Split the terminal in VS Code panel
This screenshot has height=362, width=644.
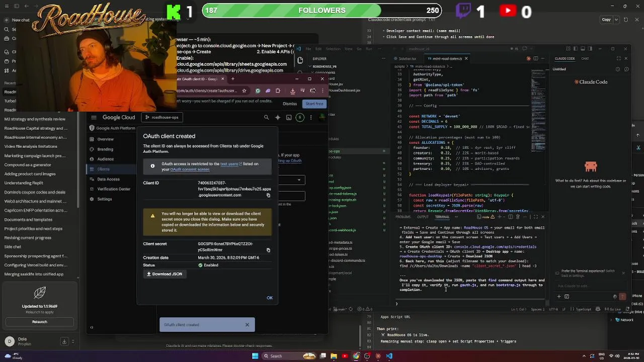510,217
